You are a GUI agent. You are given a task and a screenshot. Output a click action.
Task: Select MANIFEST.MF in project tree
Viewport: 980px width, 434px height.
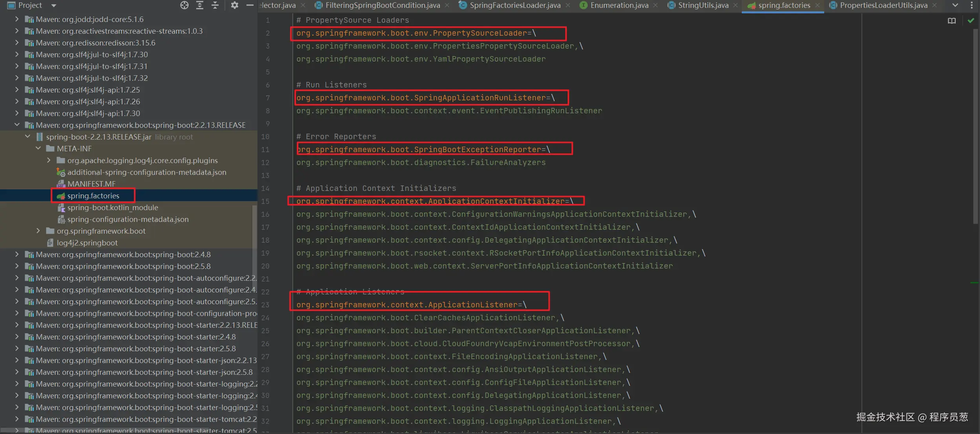point(91,184)
